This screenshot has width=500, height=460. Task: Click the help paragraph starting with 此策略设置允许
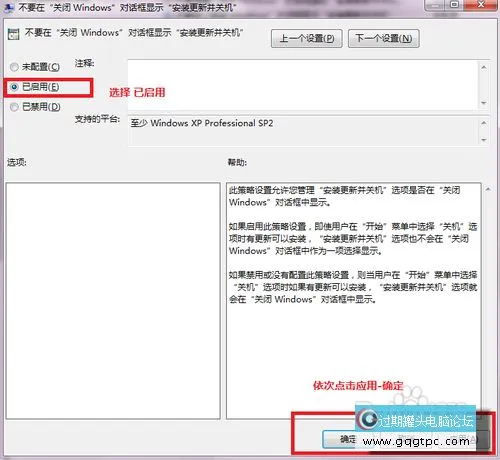pos(344,196)
